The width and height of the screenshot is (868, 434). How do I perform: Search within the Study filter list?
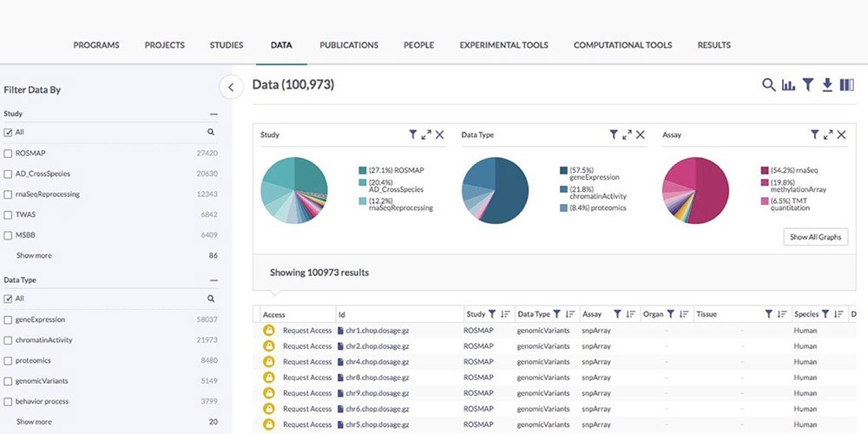coord(211,132)
